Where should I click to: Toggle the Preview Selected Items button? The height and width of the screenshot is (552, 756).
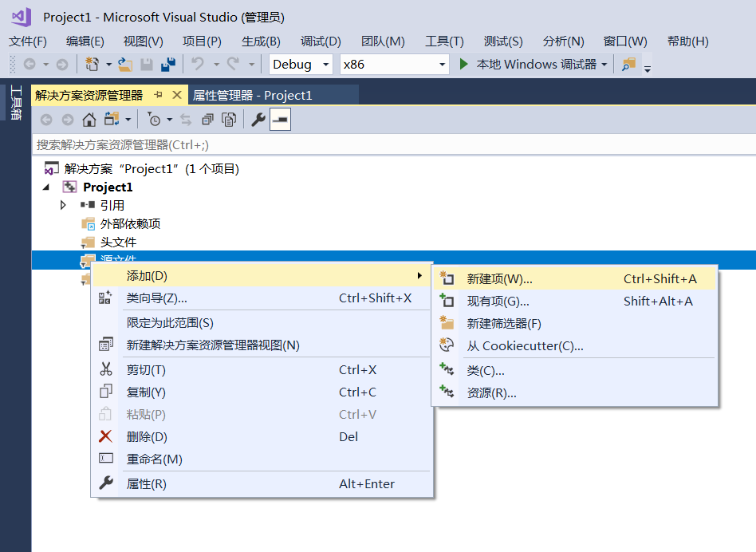click(280, 120)
